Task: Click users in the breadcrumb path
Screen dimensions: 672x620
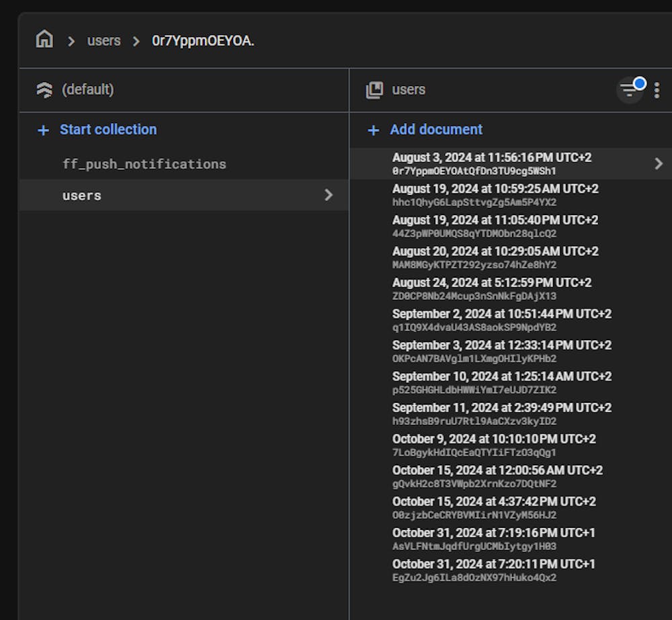Action: [x=103, y=41]
